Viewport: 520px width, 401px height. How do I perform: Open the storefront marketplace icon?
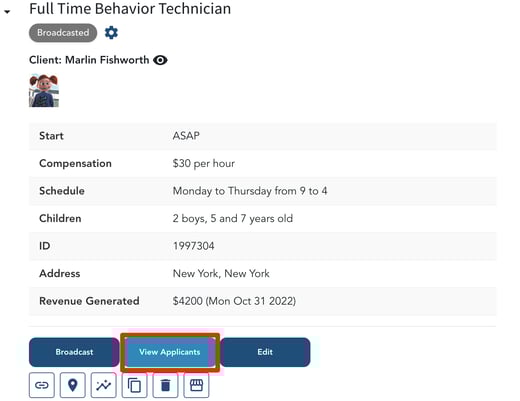(196, 385)
